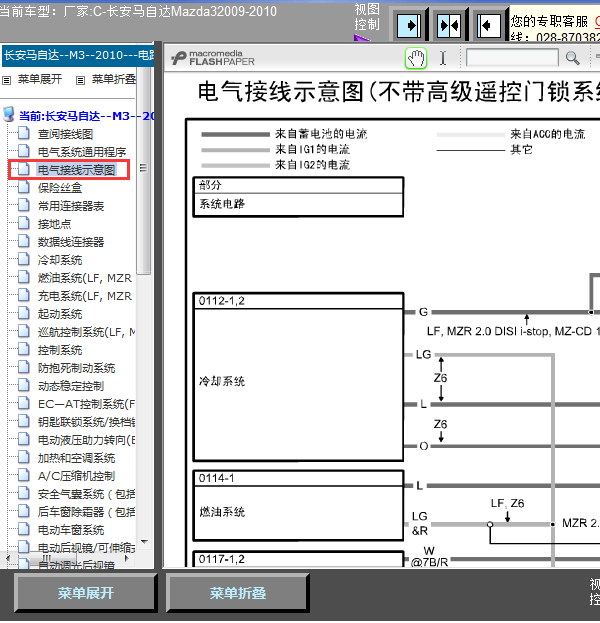This screenshot has width=600, height=623.
Task: Open 保险丝盒 tree item
Action: pos(60,188)
